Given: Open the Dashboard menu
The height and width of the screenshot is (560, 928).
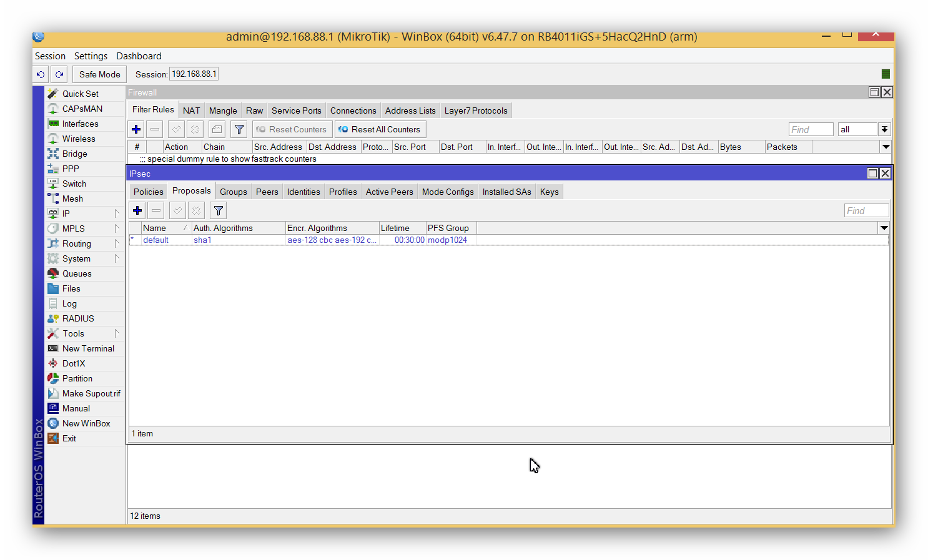Looking at the screenshot, I should (139, 56).
